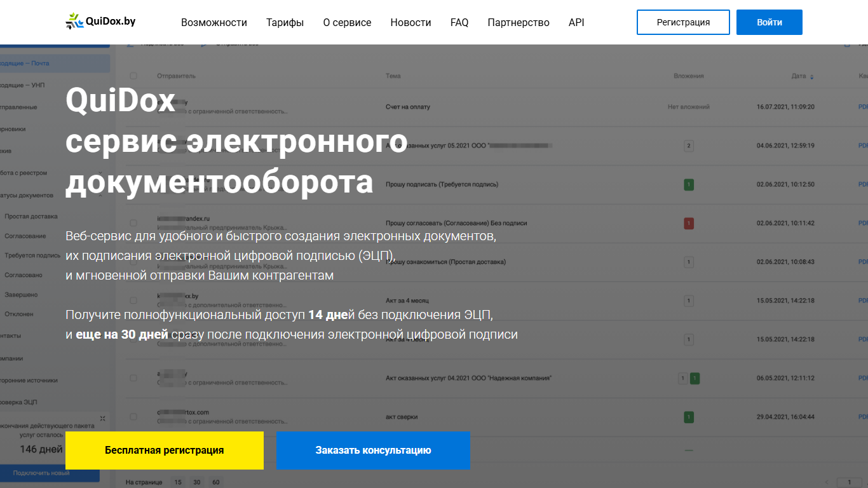Click the 'Тема' column header in the background table
Viewport: 868px width, 488px height.
(393, 76)
